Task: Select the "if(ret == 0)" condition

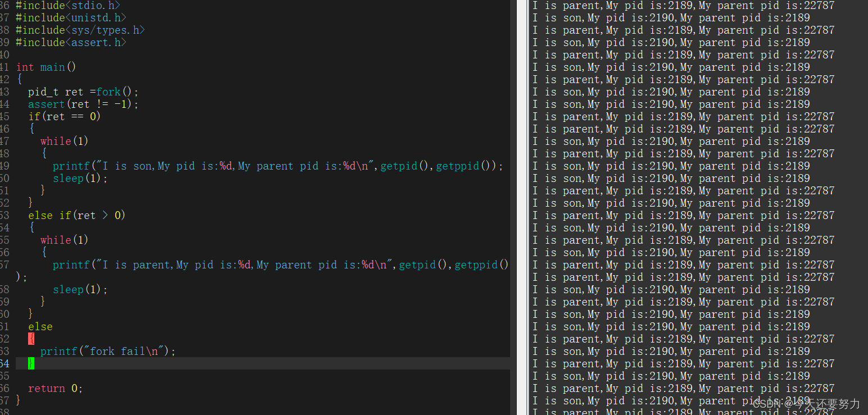Action: click(65, 117)
